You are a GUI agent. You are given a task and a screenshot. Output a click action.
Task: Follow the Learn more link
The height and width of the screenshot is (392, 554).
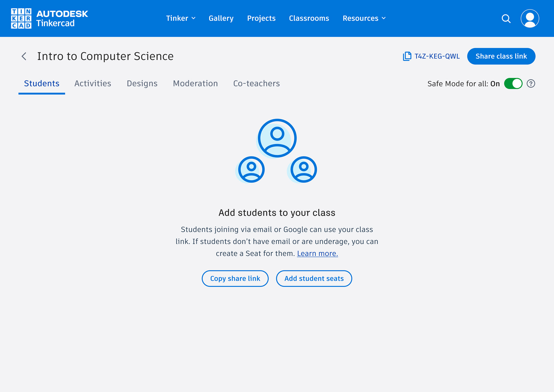coord(317,253)
